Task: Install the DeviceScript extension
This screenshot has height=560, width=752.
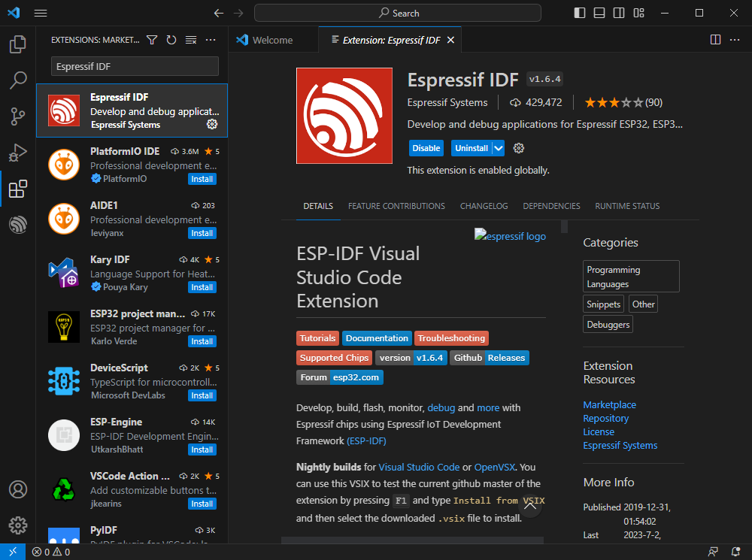Action: click(x=202, y=395)
